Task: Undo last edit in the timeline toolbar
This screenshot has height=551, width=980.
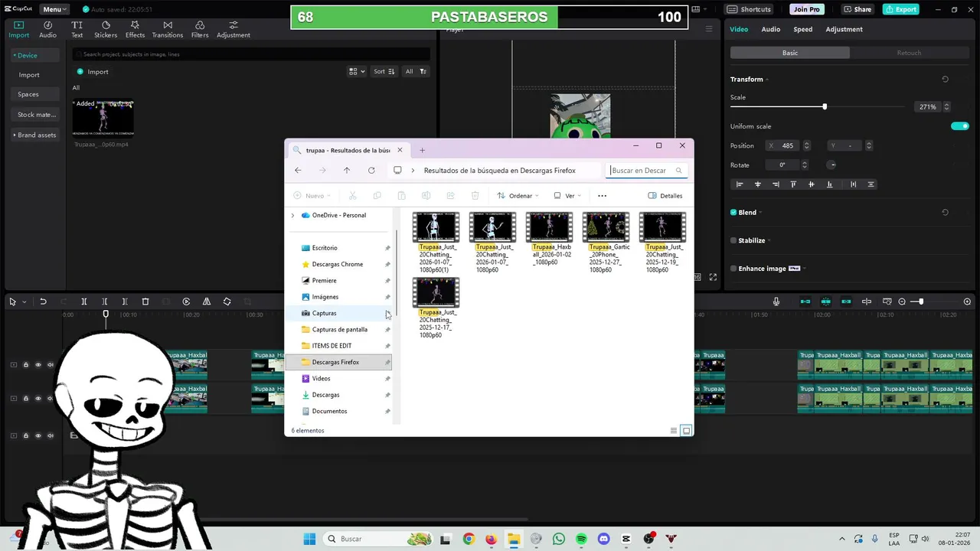Action: point(44,302)
